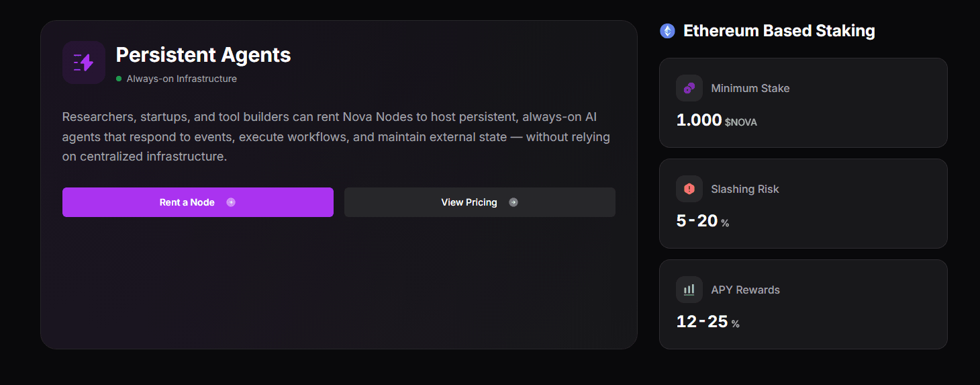980x385 pixels.
Task: Click the red warning icon for Slashing Risk
Action: tap(689, 189)
